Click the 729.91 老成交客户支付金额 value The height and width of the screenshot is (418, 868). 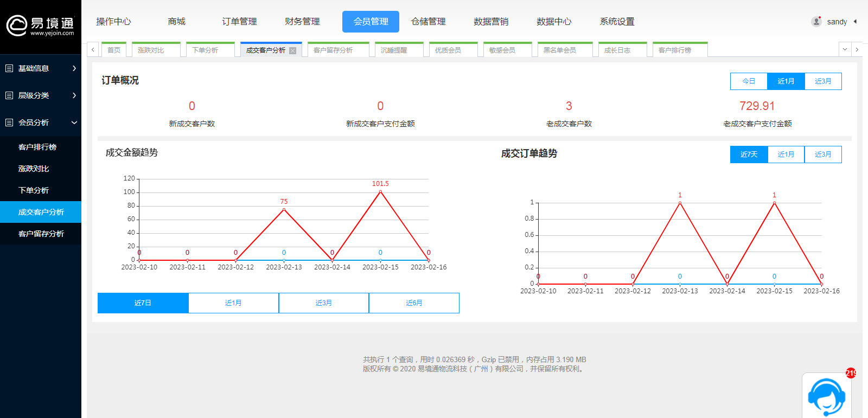[x=757, y=106]
